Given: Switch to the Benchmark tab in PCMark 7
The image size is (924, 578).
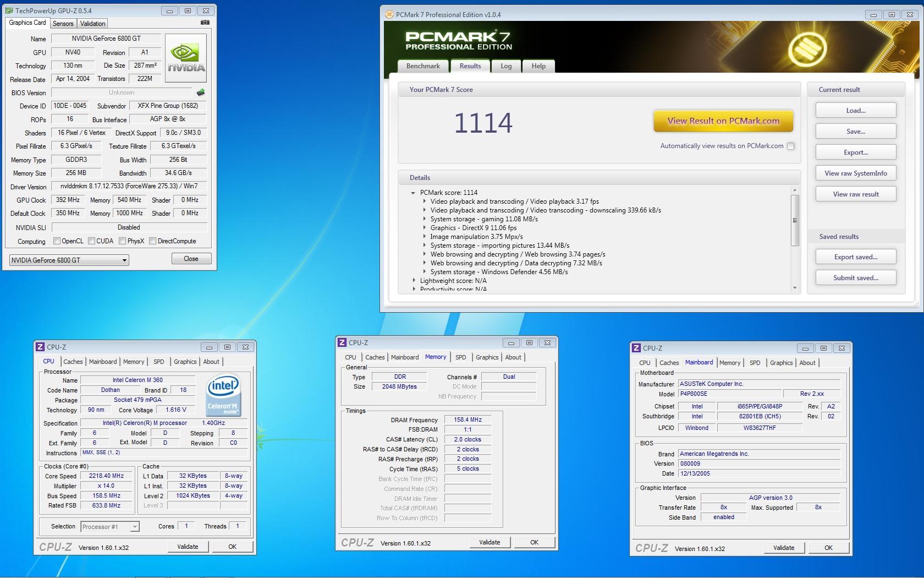Looking at the screenshot, I should click(423, 66).
